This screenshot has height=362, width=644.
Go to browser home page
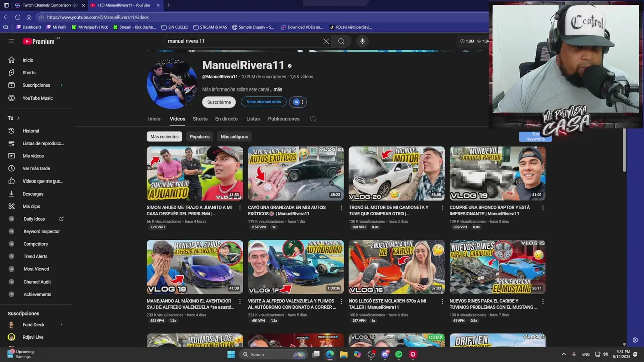click(x=29, y=17)
